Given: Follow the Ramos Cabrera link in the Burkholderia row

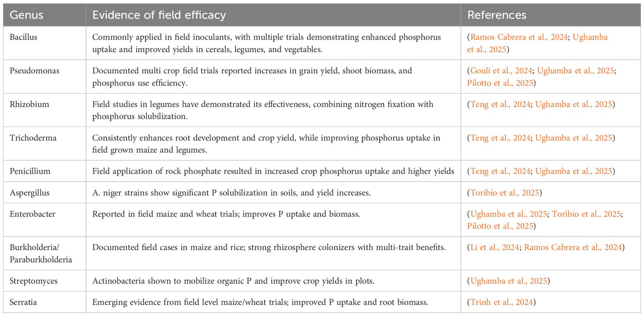Looking at the screenshot, I should 573,248.
